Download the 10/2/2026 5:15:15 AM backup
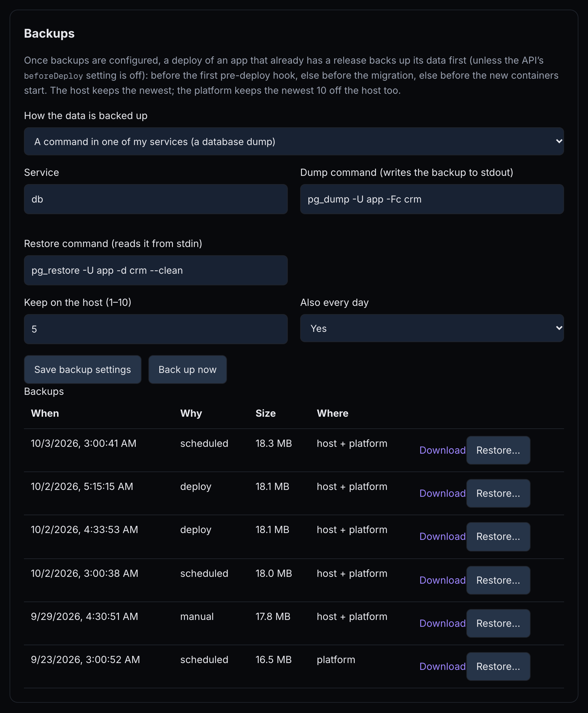Image resolution: width=588 pixels, height=713 pixels. [x=442, y=493]
